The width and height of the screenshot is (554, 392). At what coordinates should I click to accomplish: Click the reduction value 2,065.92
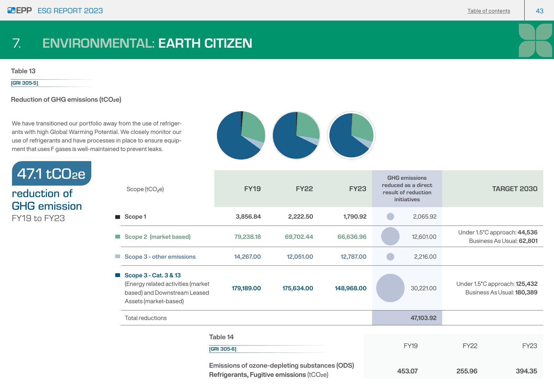425,217
